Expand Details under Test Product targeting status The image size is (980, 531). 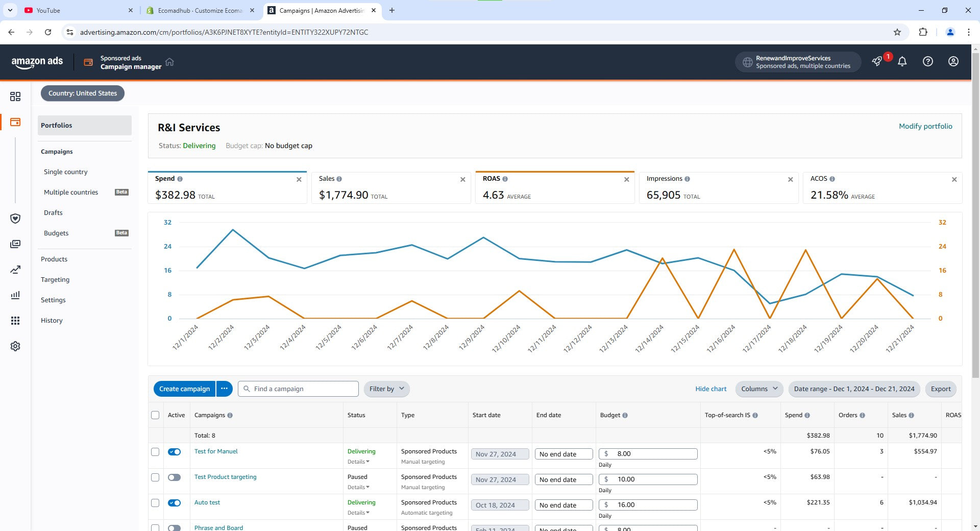coord(358,488)
